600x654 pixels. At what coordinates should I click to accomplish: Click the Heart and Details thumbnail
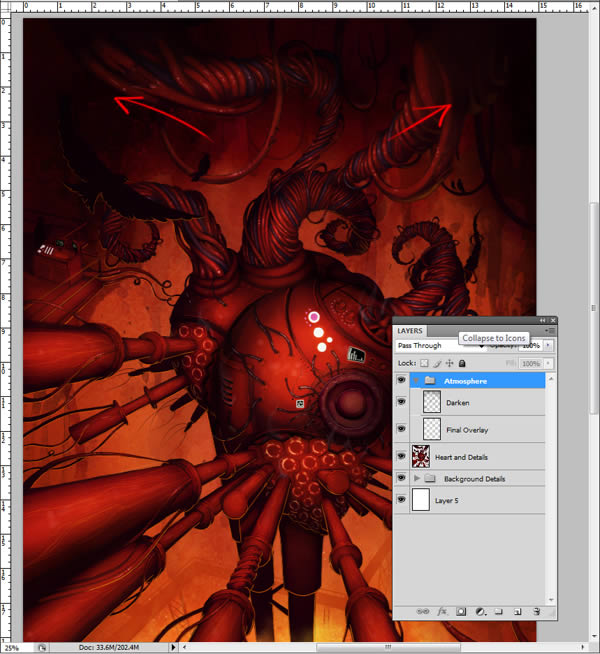[x=421, y=456]
